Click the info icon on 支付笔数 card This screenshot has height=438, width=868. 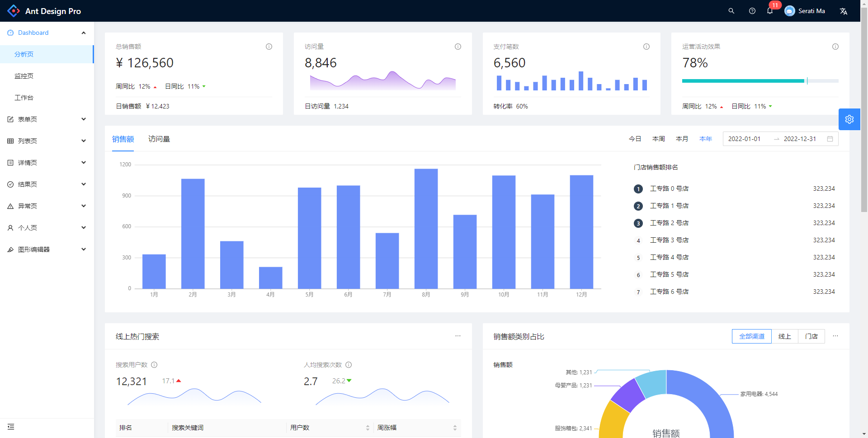[646, 47]
